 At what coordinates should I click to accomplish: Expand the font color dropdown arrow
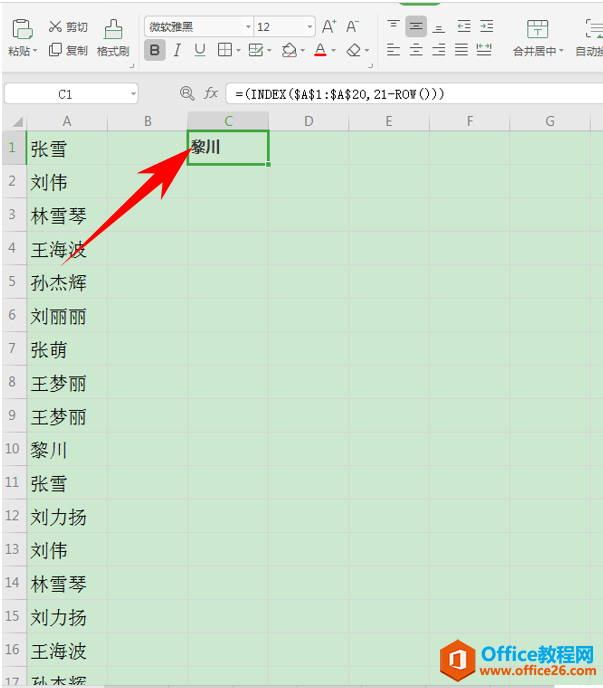pyautogui.click(x=334, y=51)
